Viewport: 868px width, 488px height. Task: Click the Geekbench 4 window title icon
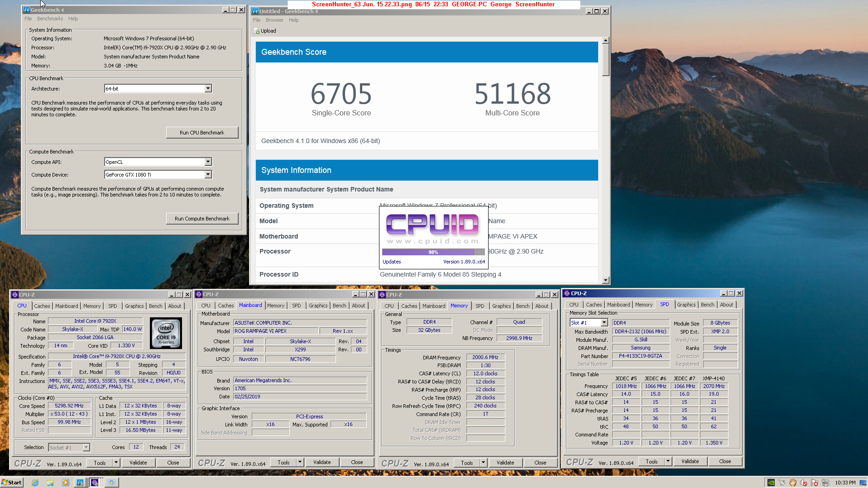click(x=27, y=10)
